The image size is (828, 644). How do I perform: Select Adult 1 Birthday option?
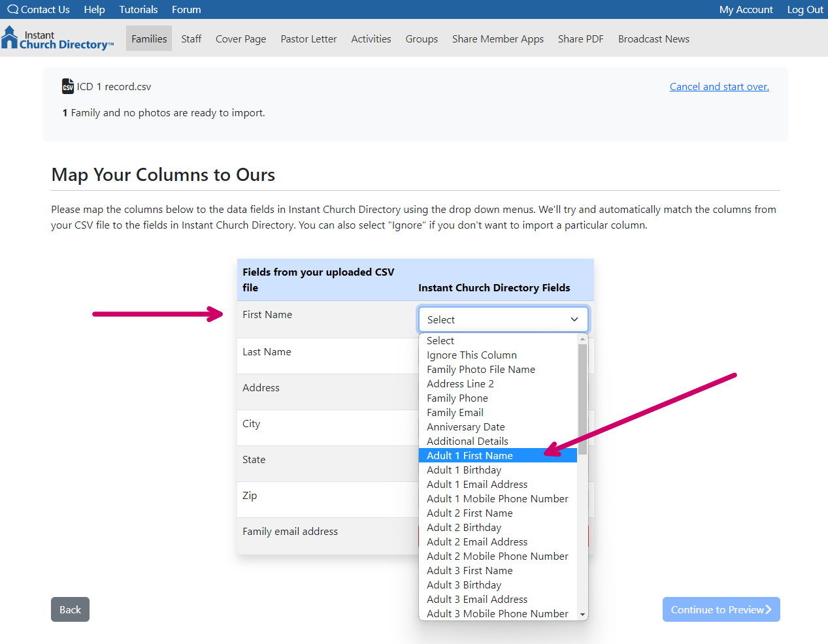point(498,470)
